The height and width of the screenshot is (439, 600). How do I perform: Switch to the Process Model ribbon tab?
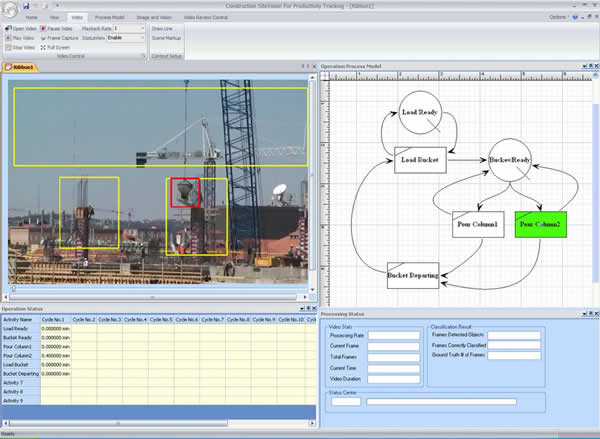pos(110,18)
